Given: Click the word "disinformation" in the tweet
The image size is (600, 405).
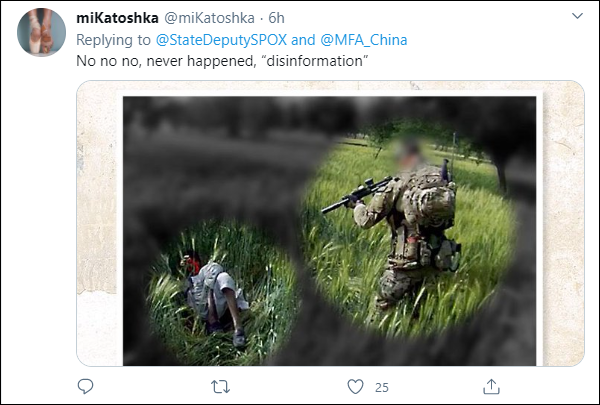Looking at the screenshot, I should (315, 61).
